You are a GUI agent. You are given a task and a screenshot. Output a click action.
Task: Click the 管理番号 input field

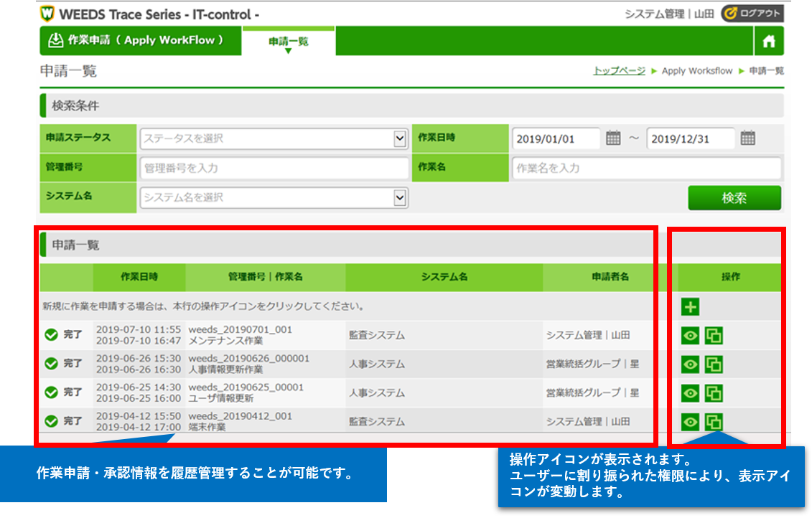(x=274, y=168)
